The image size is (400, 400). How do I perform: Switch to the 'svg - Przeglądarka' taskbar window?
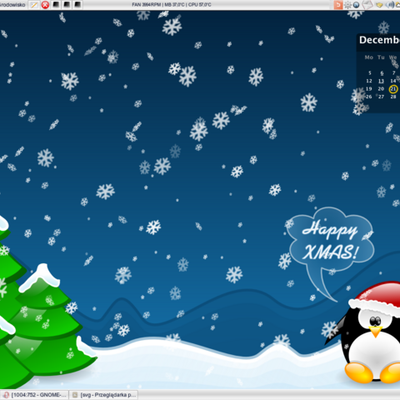coord(103,395)
